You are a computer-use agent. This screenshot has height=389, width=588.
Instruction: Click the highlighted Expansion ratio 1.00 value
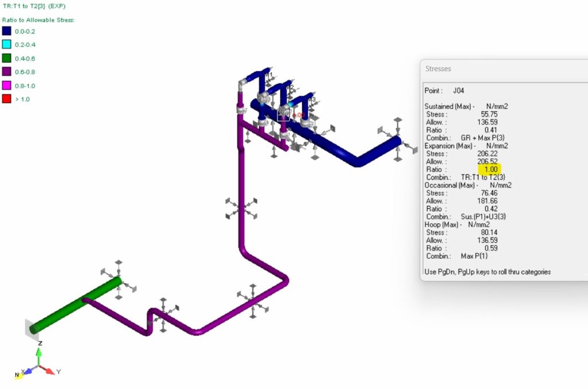pos(490,170)
